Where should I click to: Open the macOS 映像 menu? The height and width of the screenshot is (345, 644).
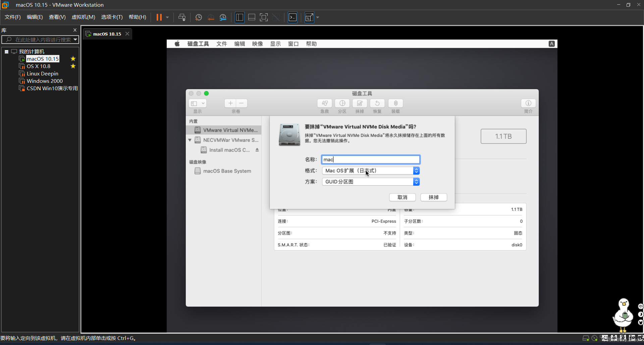[258, 44]
